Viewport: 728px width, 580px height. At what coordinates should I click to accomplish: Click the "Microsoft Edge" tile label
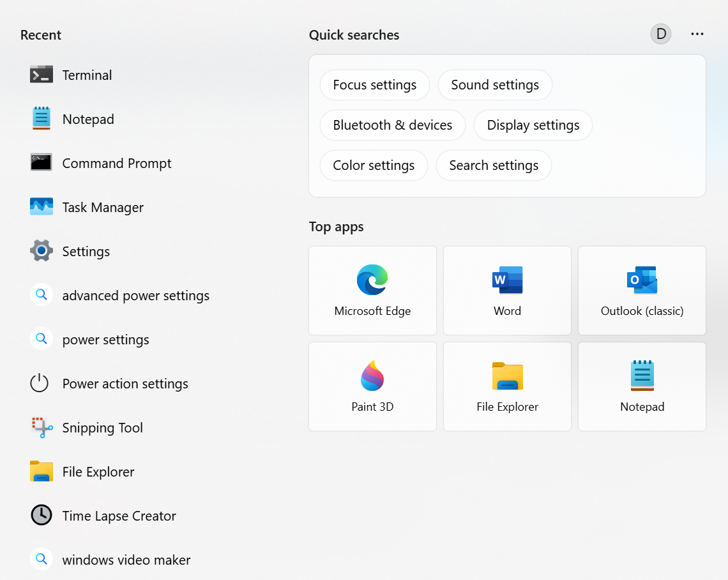(x=372, y=311)
